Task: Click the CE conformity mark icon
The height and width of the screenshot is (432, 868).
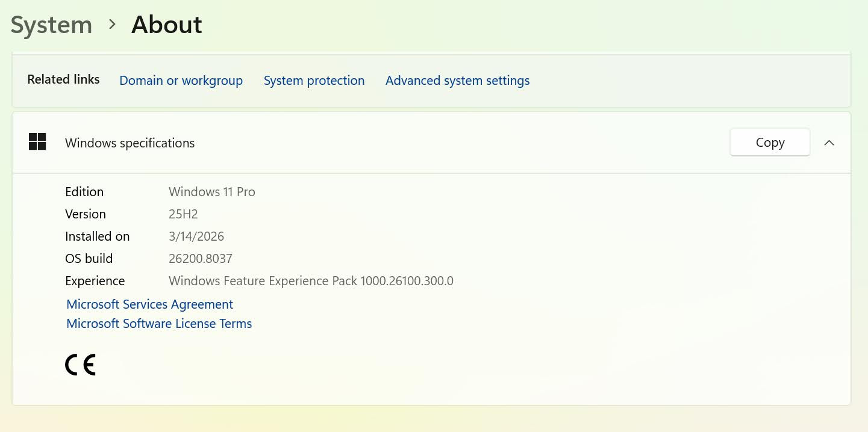Action: (80, 365)
